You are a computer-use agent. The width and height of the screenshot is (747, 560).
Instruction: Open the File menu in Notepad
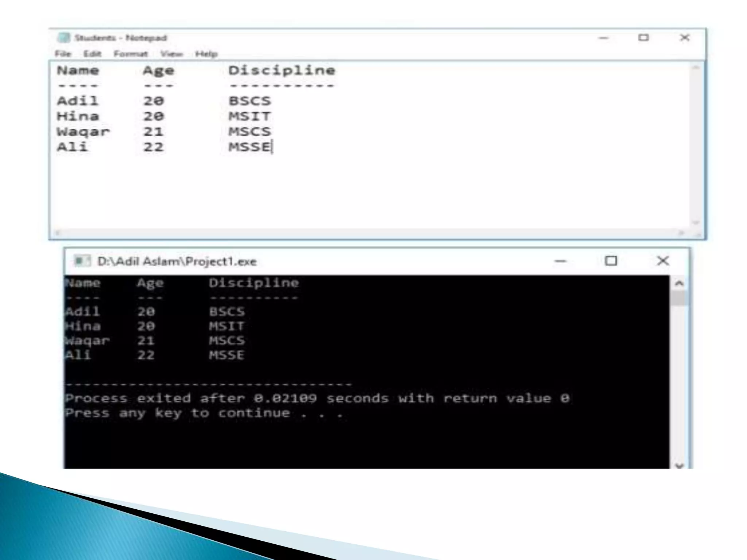click(63, 54)
